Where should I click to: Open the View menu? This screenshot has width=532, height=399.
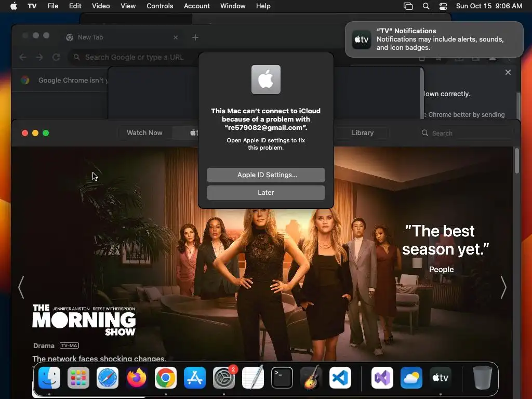coord(128,6)
